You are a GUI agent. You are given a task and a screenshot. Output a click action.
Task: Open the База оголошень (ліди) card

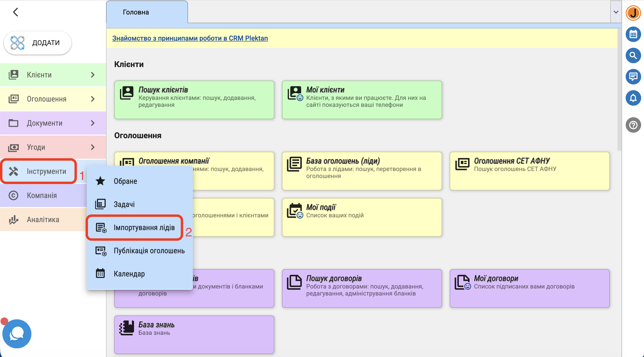[362, 171]
